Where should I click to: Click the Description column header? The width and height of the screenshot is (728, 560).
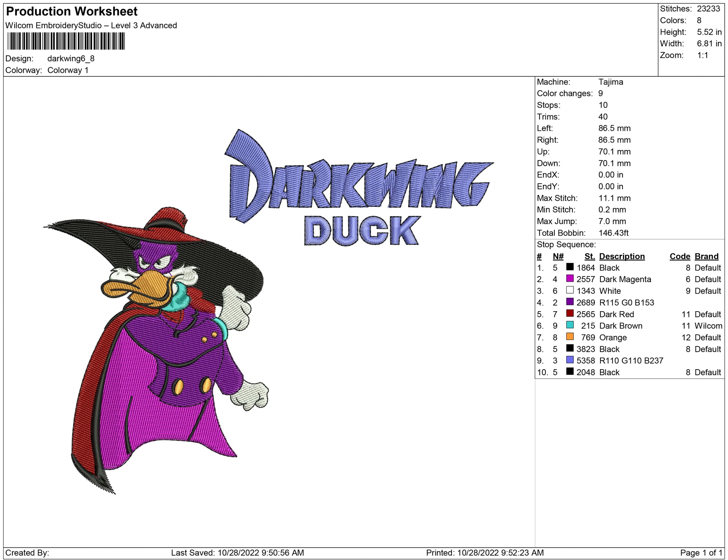coord(622,256)
